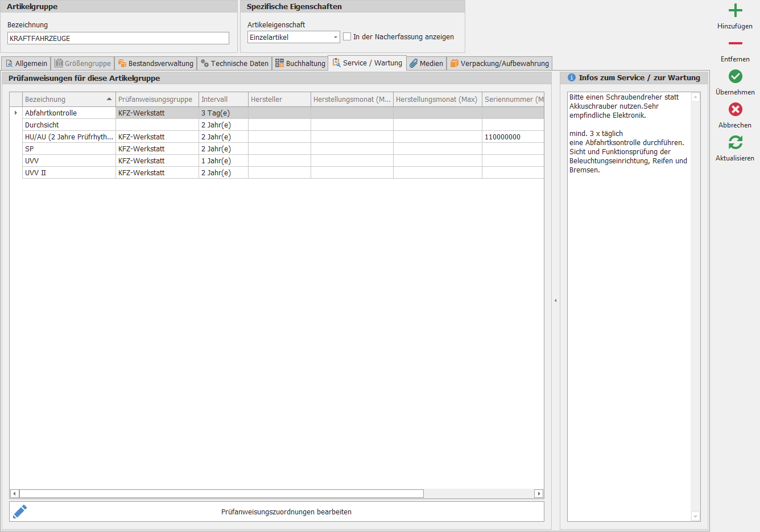This screenshot has height=532, width=760.
Task: Click the Bezeichnung text field KRAFTFAHRZEUGE
Action: point(118,38)
